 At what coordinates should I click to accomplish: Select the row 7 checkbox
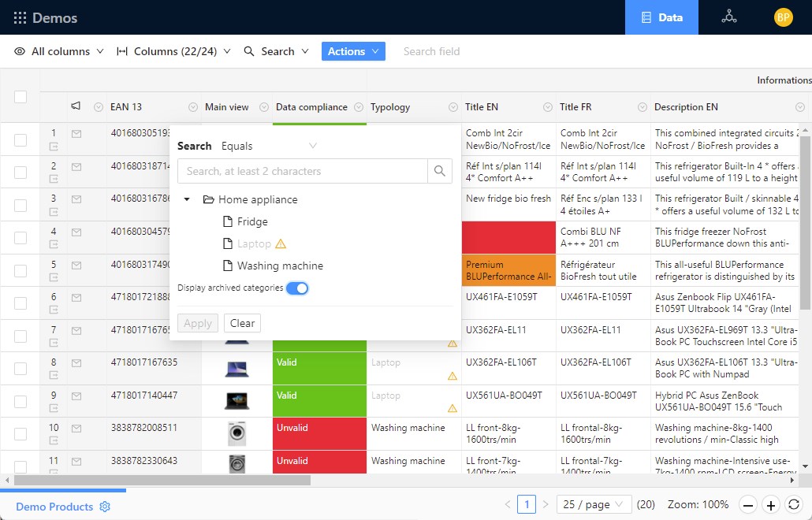tap(21, 335)
